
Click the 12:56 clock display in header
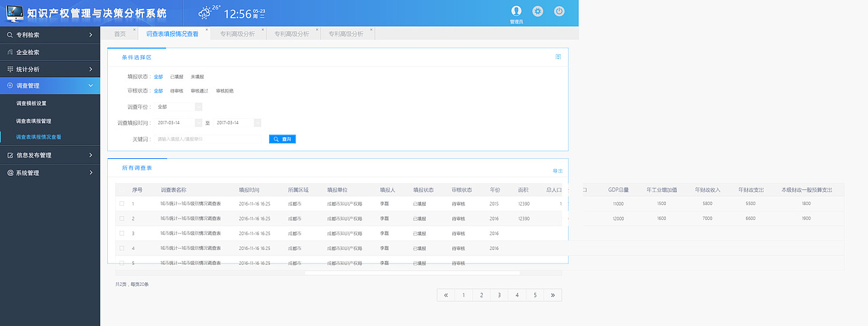pyautogui.click(x=237, y=14)
